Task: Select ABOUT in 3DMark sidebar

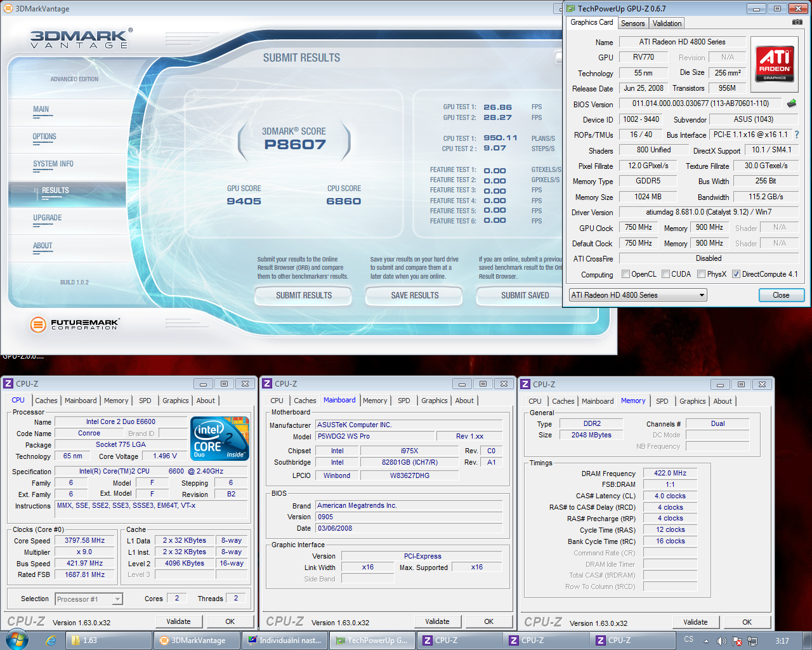Action: pos(43,246)
